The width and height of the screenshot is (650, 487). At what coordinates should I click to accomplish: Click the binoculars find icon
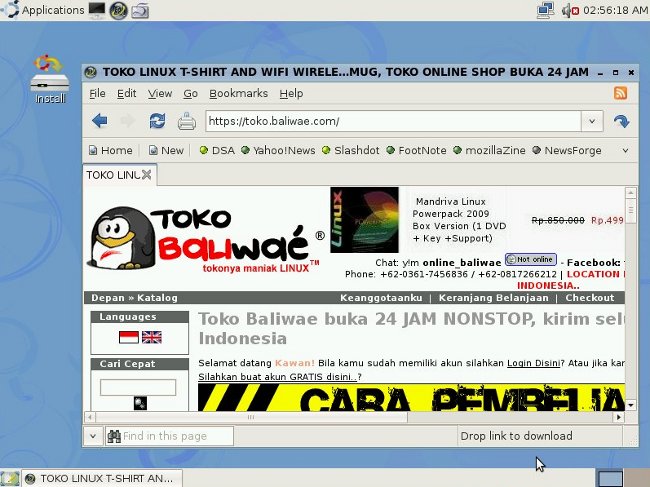[x=114, y=436]
